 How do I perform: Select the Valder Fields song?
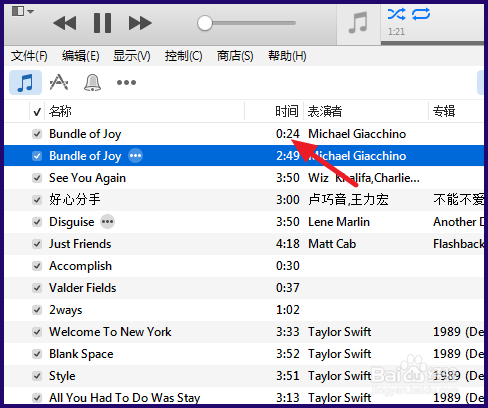point(83,288)
